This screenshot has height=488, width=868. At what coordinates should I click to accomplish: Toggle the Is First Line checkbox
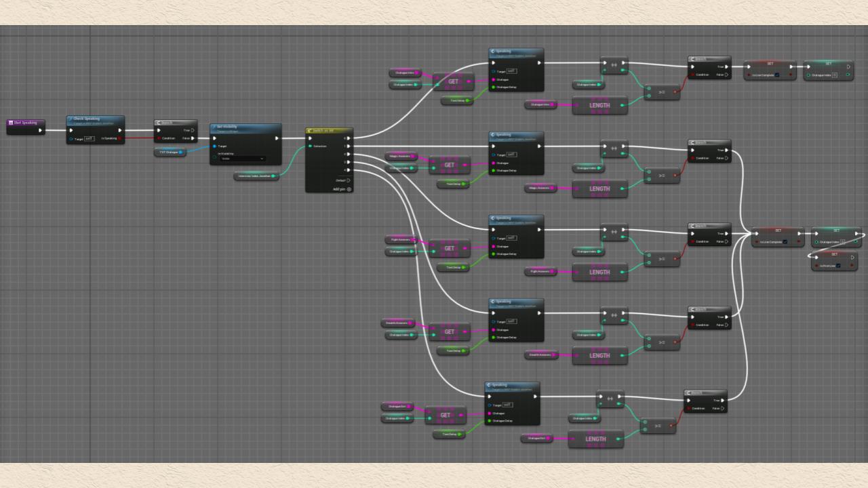tap(838, 266)
